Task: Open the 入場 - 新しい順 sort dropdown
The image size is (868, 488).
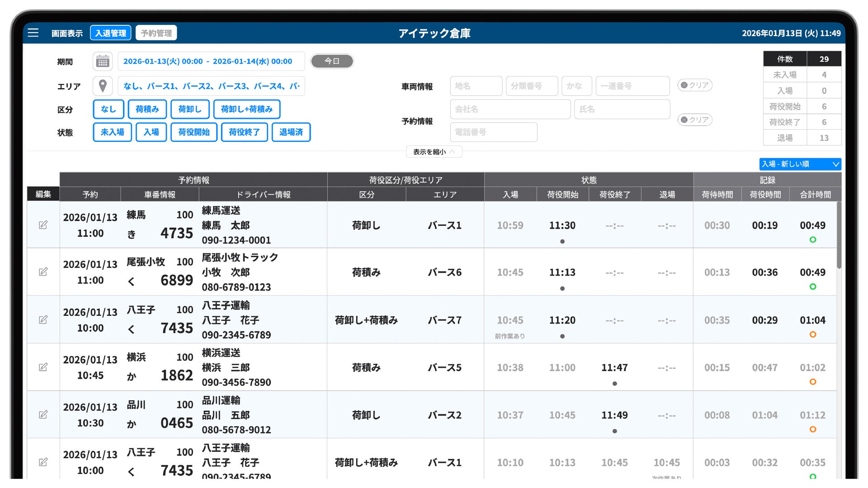Action: click(x=800, y=164)
